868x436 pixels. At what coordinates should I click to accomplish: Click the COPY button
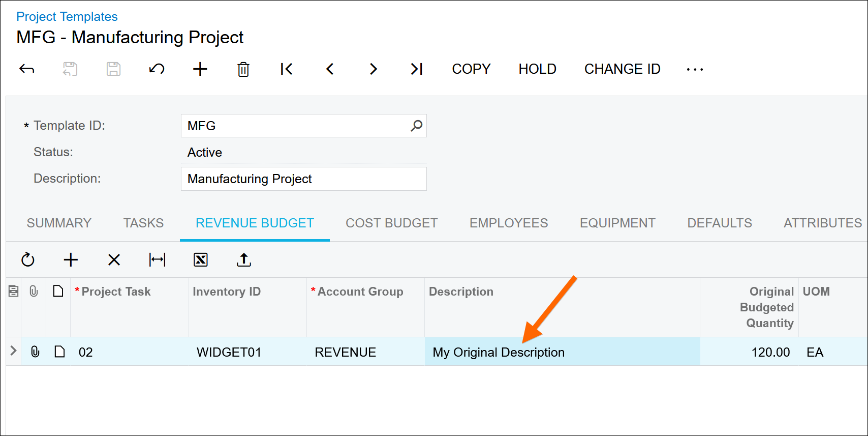coord(471,69)
